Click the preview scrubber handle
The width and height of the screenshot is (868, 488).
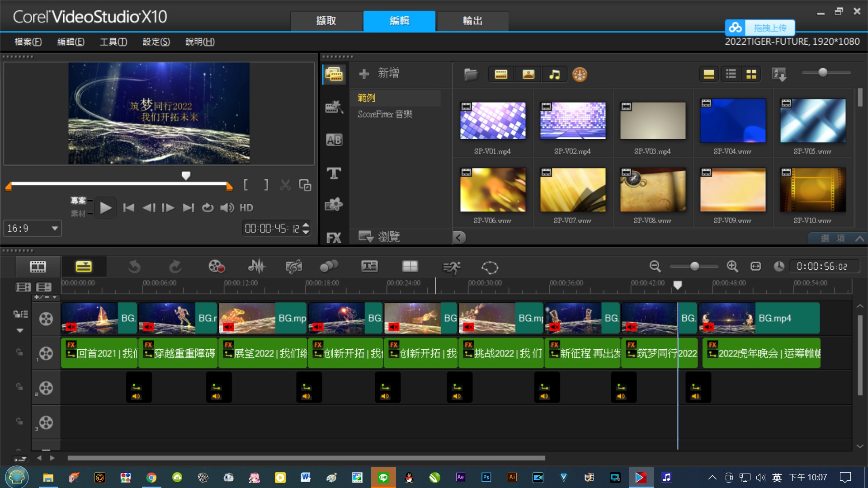pyautogui.click(x=186, y=175)
